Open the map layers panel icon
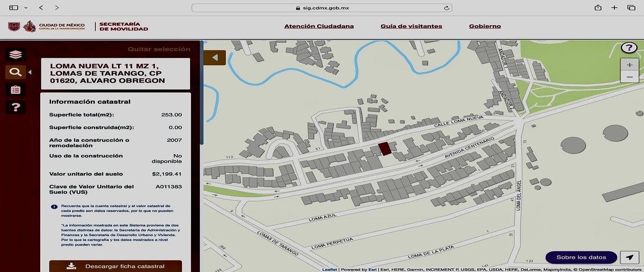This screenshot has width=644, height=272. [x=16, y=55]
